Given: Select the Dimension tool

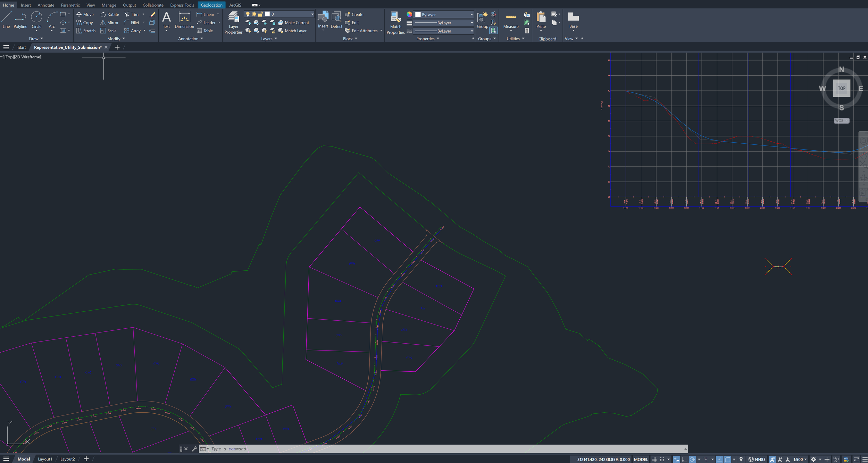Looking at the screenshot, I should 184,20.
